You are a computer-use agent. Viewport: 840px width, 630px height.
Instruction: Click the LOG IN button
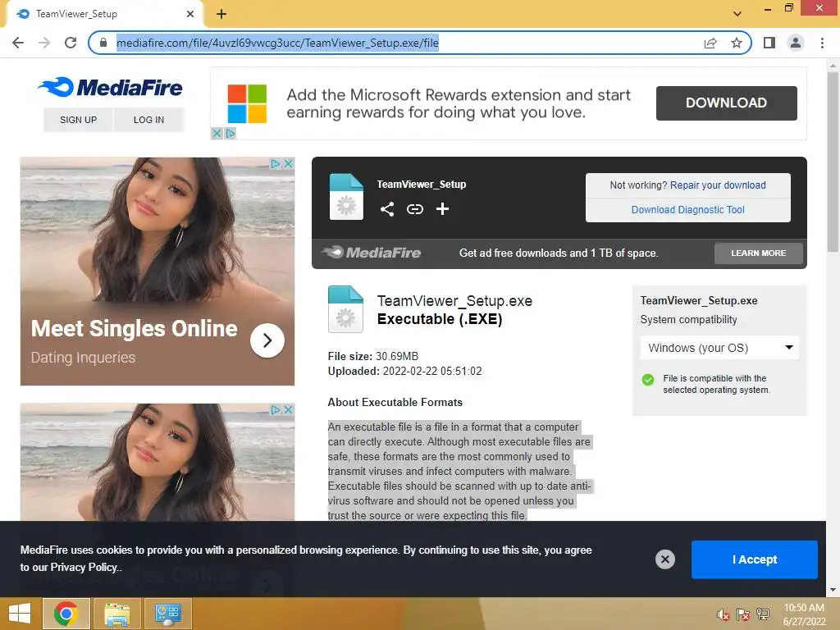coord(149,120)
